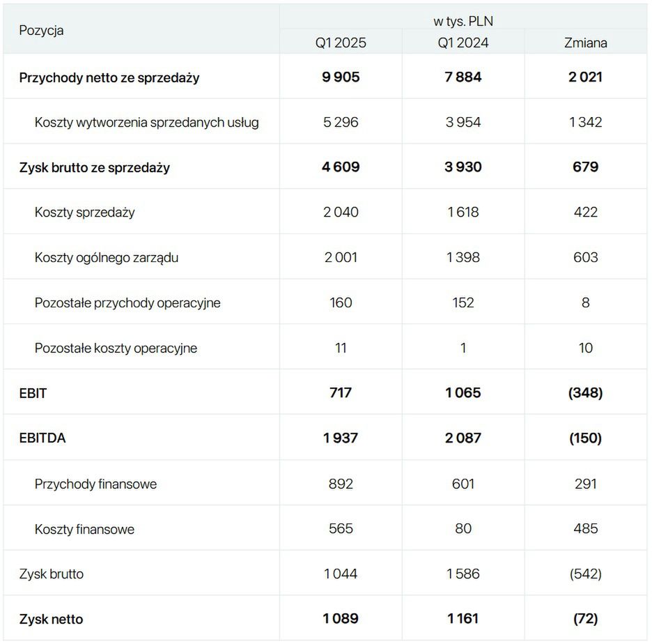The width and height of the screenshot is (652, 644).
Task: Click the Zmiana column header
Action: tap(585, 43)
